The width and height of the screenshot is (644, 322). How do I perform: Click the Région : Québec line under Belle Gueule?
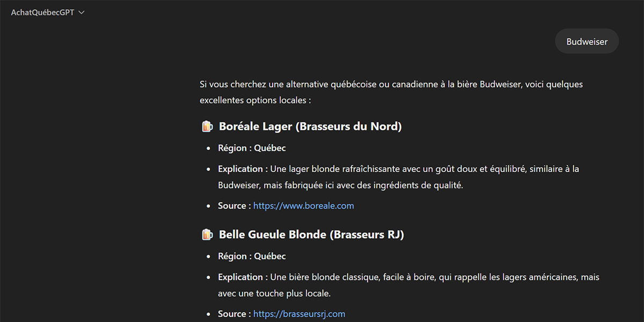[x=252, y=256]
